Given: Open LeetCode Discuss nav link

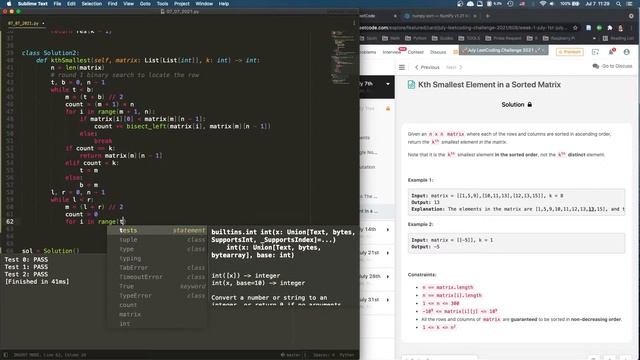Looking at the screenshot, I should point(438,52).
